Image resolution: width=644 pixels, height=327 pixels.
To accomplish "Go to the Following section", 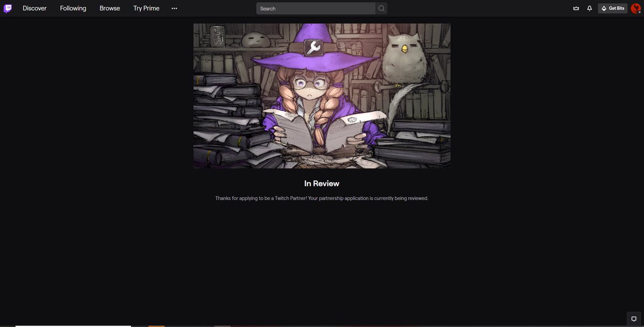I will [72, 8].
